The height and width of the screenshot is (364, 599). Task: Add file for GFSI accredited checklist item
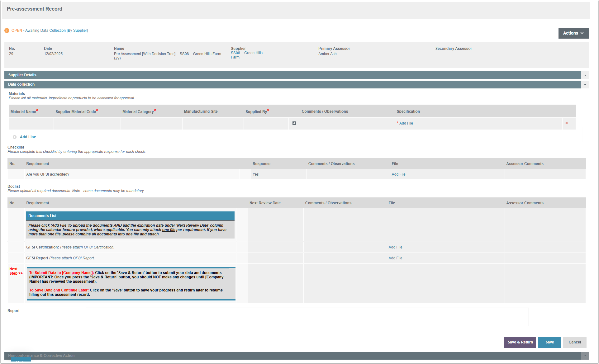pyautogui.click(x=398, y=174)
